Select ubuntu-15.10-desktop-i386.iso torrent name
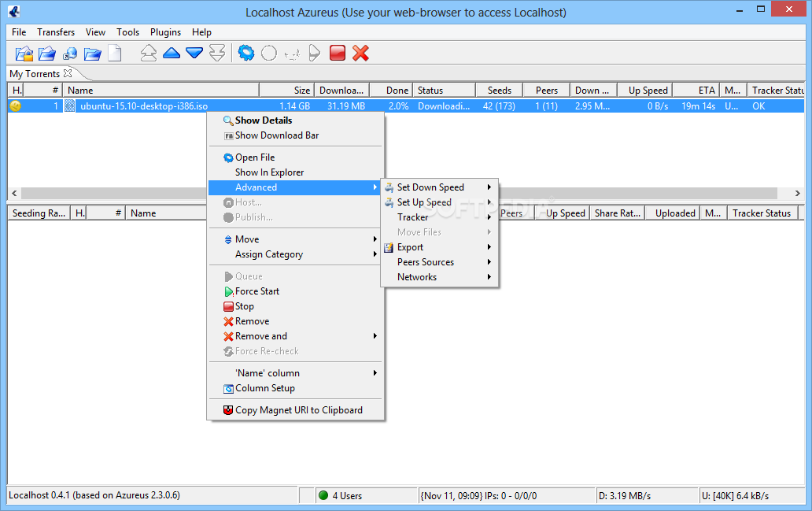Viewport: 812px width, 511px height. coord(144,106)
